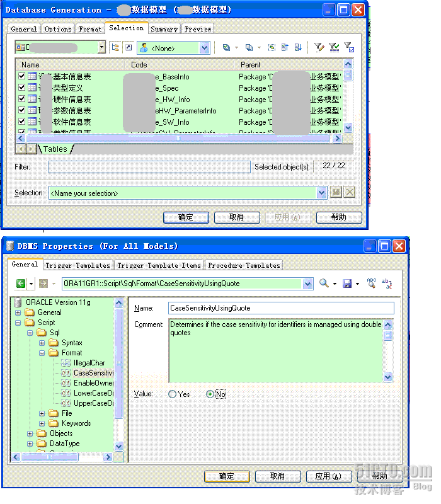
Task: Click the magnifier Find icon
Action: (324, 283)
